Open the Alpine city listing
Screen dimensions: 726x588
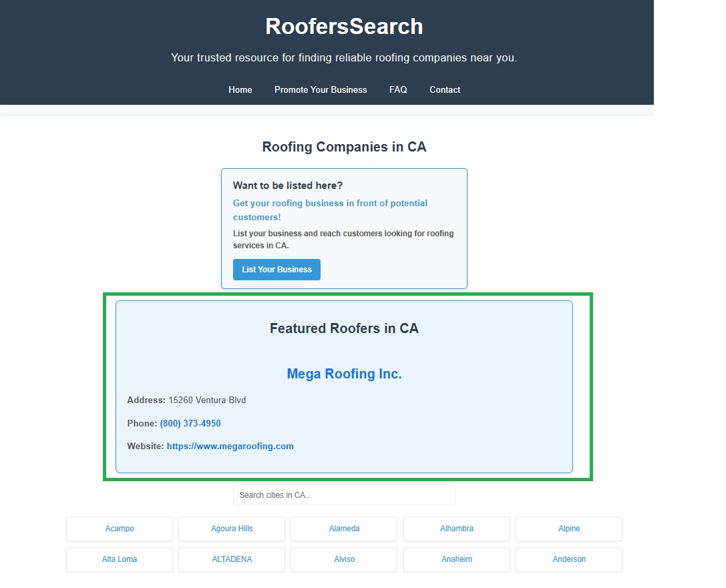[569, 529]
